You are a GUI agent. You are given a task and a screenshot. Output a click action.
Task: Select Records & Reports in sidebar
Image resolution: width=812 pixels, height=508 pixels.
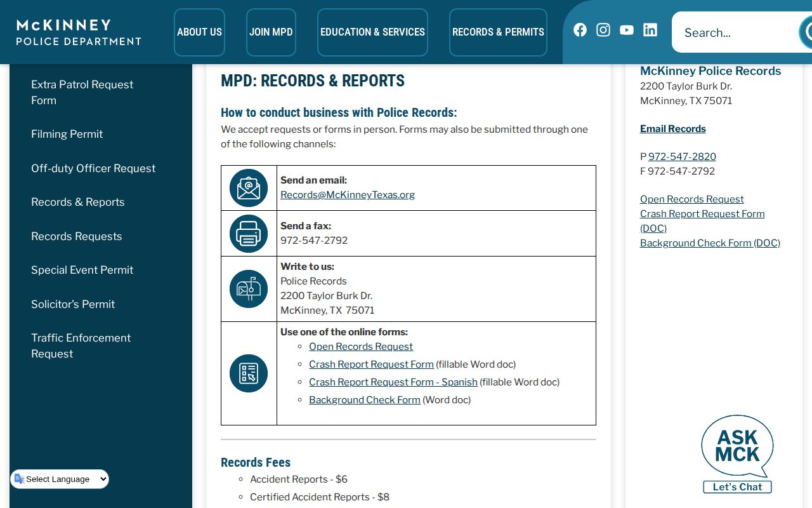[x=77, y=202]
